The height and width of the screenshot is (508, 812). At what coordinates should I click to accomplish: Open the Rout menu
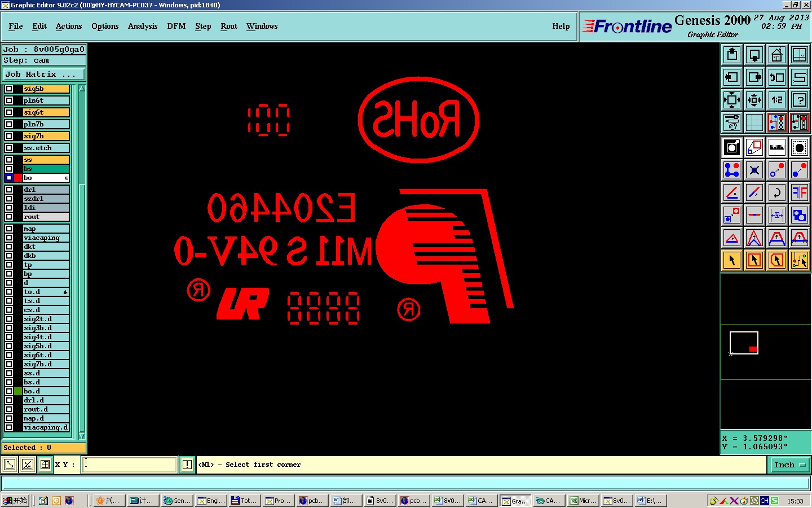[229, 27]
